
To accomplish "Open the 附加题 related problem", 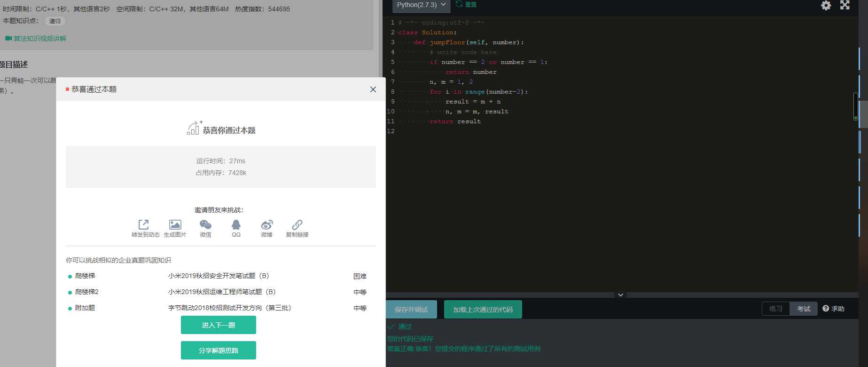I will click(85, 308).
